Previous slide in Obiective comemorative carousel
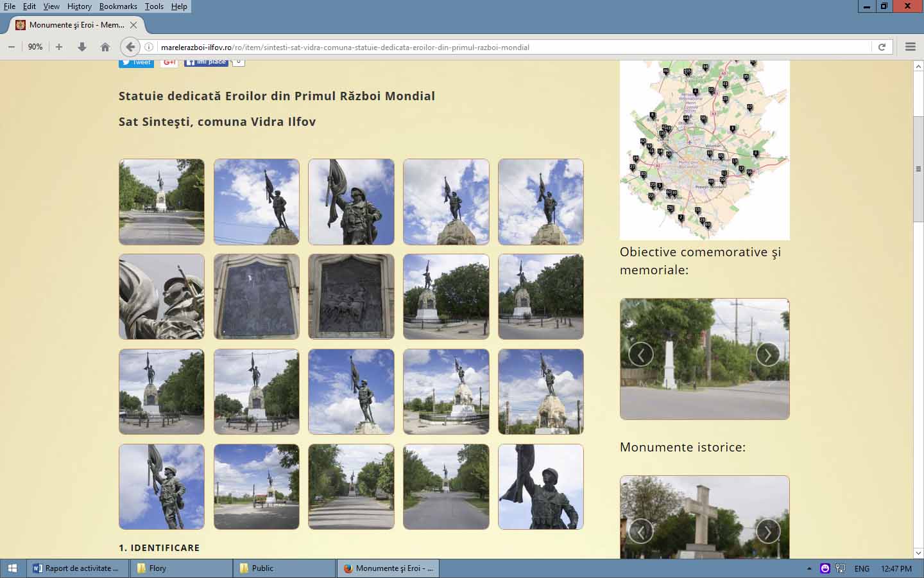 click(x=640, y=355)
